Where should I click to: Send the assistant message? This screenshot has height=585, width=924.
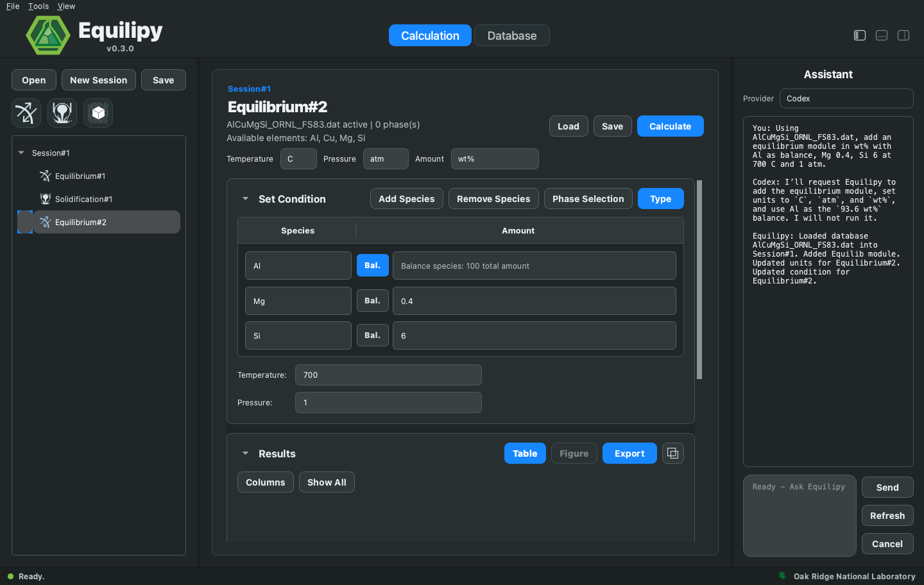pyautogui.click(x=887, y=487)
